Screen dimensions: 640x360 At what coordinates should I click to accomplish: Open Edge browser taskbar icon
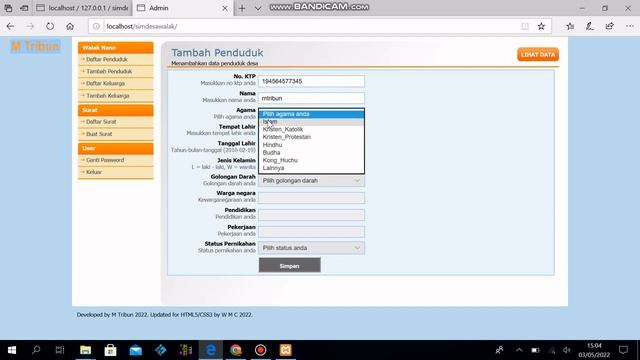pyautogui.click(x=211, y=350)
